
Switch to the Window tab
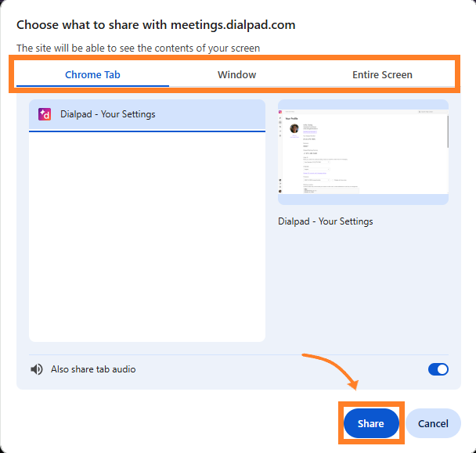(236, 74)
